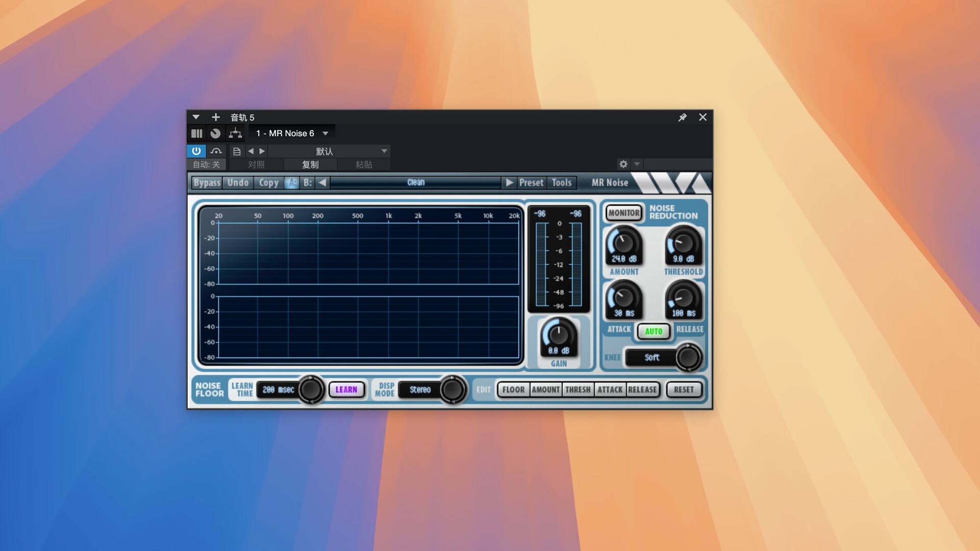Click the right -96 level meter
The height and width of the screenshot is (551, 980).
[577, 264]
